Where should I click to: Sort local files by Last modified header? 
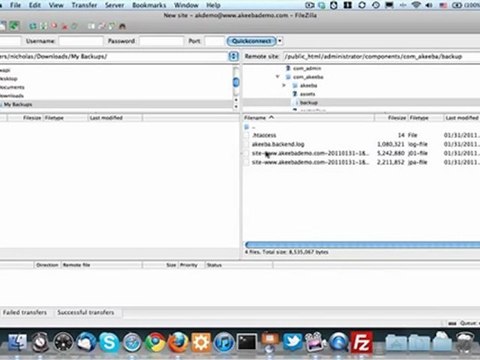point(115,118)
